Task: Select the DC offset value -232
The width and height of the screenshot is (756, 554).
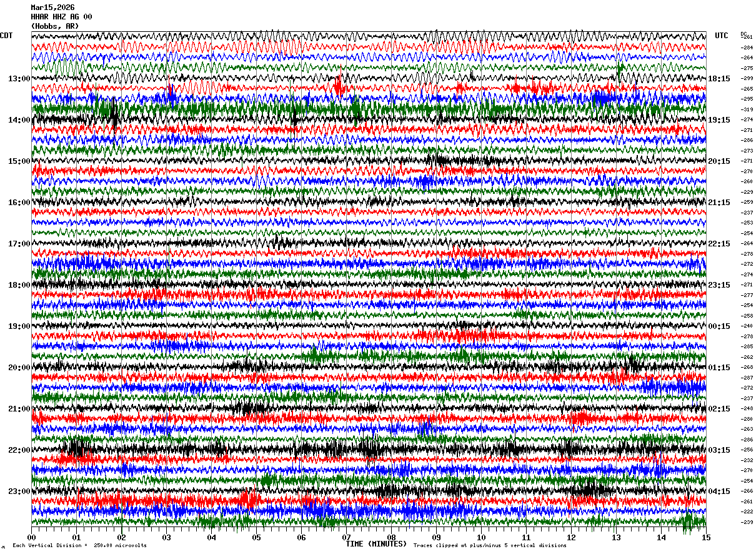Action: click(747, 460)
